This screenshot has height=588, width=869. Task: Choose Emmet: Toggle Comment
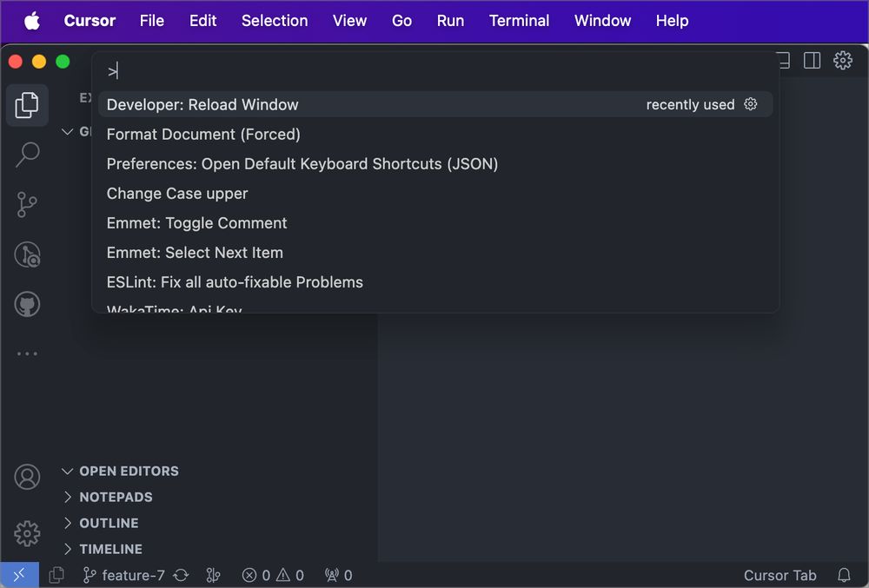[x=435, y=223]
